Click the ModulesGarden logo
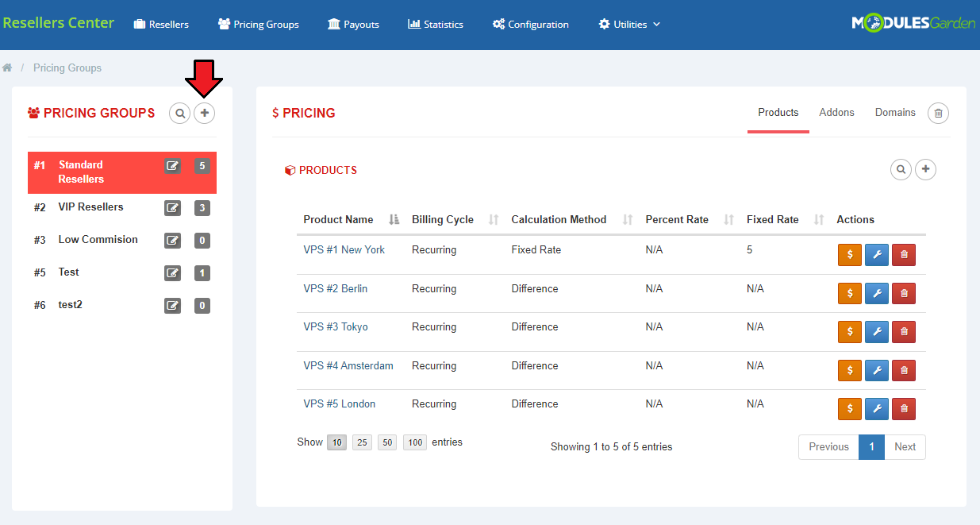This screenshot has height=525, width=980. [x=913, y=24]
